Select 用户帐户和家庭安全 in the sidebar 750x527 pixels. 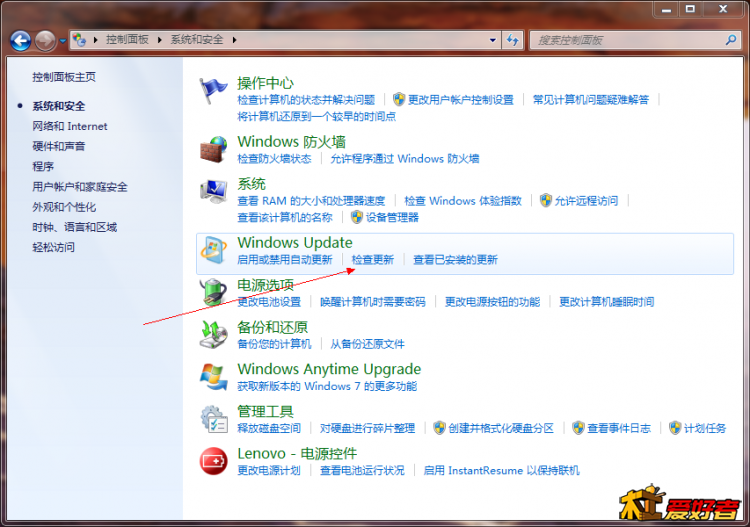point(80,187)
